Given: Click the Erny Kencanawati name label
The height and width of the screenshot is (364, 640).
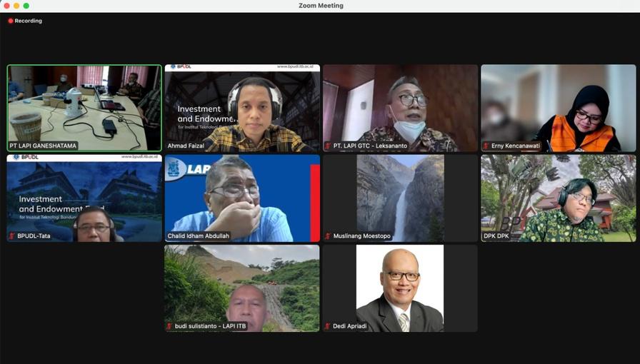Looking at the screenshot, I should click(516, 146).
